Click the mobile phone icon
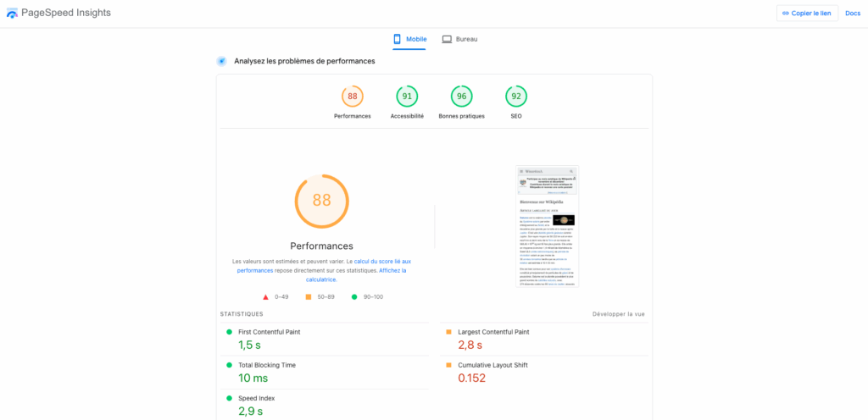The height and width of the screenshot is (420, 868). tap(397, 39)
